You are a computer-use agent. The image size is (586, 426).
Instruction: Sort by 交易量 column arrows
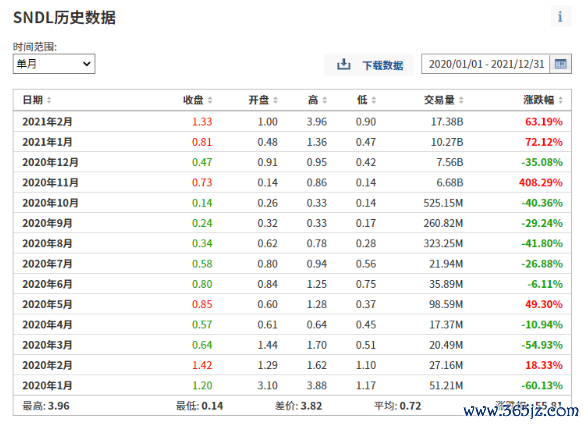[461, 100]
